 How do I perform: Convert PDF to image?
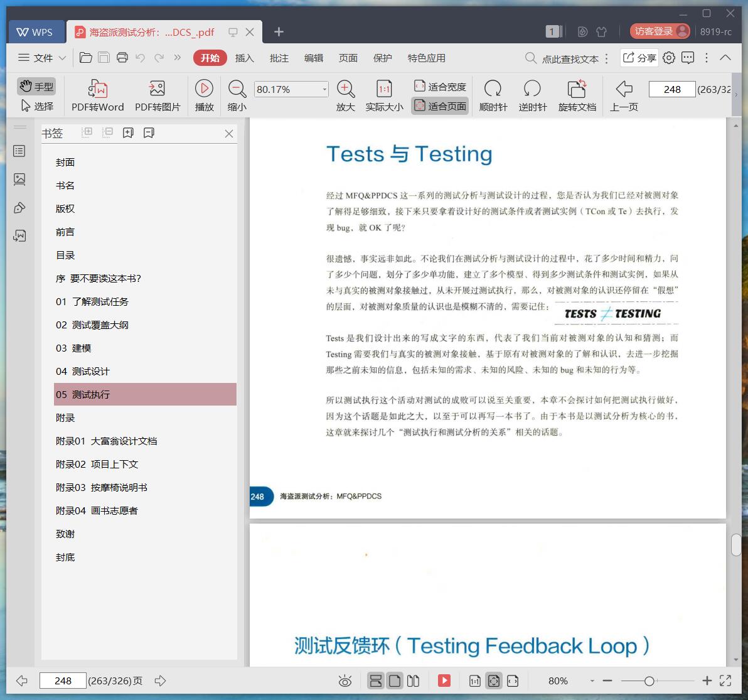tap(158, 96)
